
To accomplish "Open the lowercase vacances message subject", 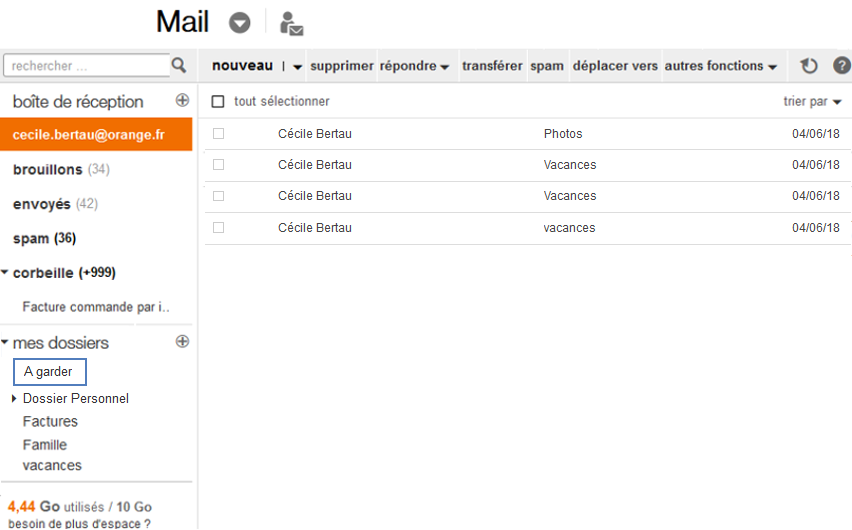I will tap(569, 228).
